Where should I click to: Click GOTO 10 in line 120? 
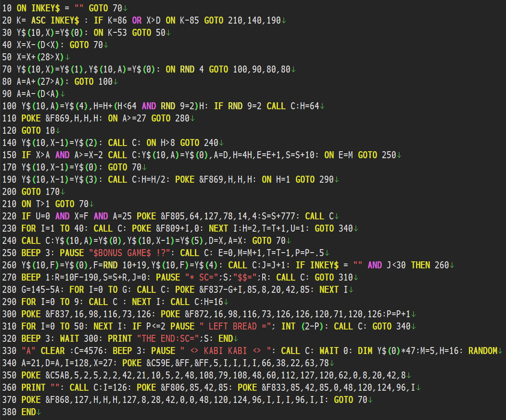pos(38,130)
